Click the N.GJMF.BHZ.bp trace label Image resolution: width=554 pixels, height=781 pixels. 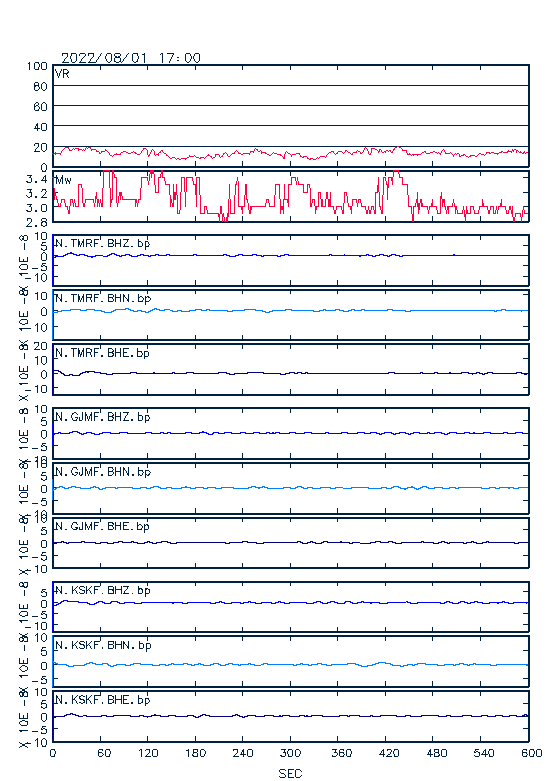pos(102,417)
